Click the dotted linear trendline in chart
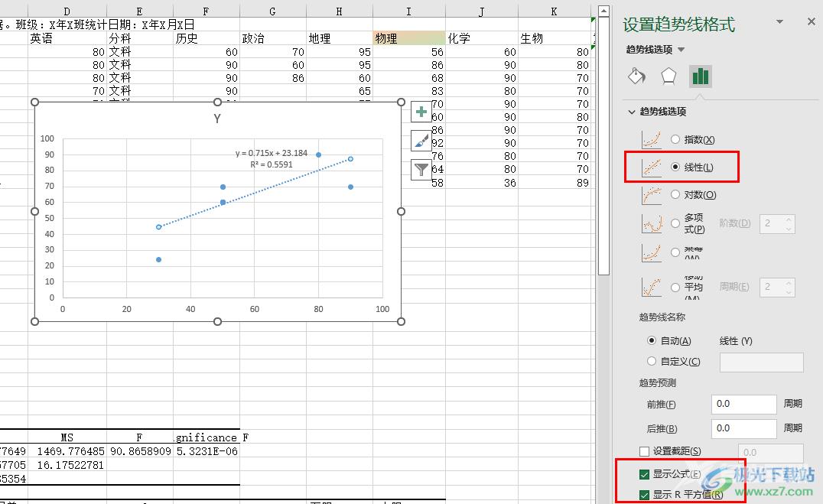Image resolution: width=823 pixels, height=504 pixels. [255, 193]
